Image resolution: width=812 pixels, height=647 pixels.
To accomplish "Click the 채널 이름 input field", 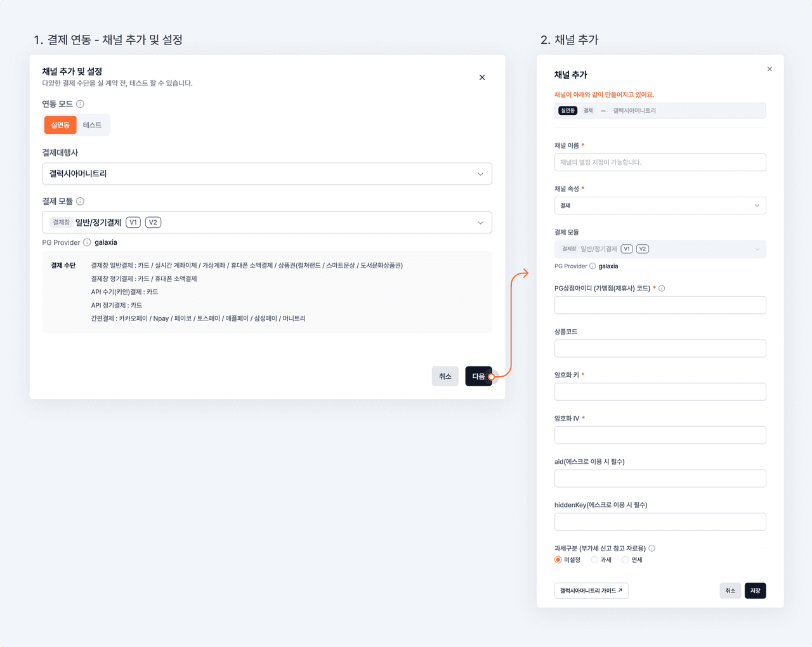I will coord(660,162).
